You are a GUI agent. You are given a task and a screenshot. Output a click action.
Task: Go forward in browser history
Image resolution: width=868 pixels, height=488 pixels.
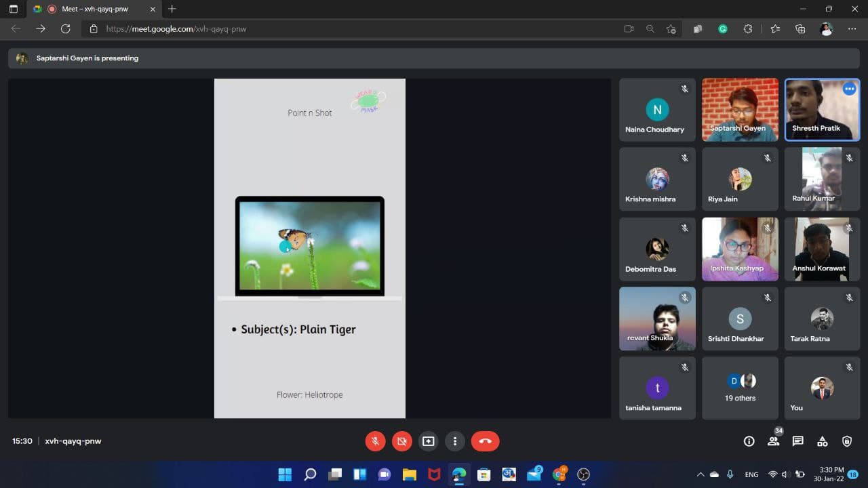pyautogui.click(x=41, y=29)
